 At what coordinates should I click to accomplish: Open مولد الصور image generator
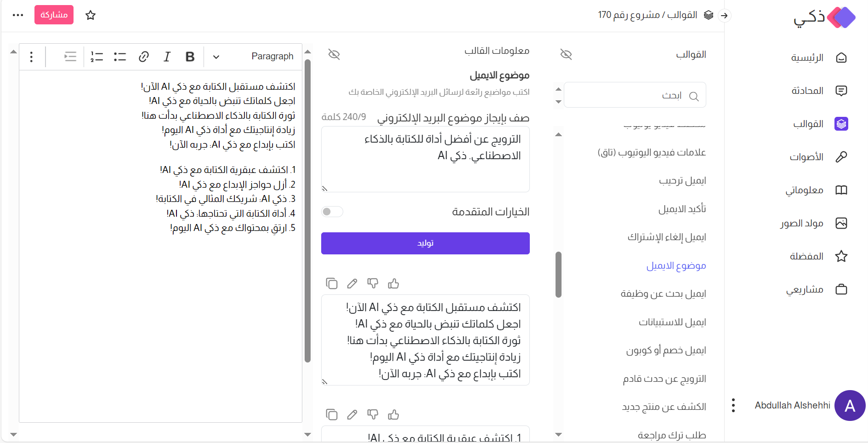(814, 223)
